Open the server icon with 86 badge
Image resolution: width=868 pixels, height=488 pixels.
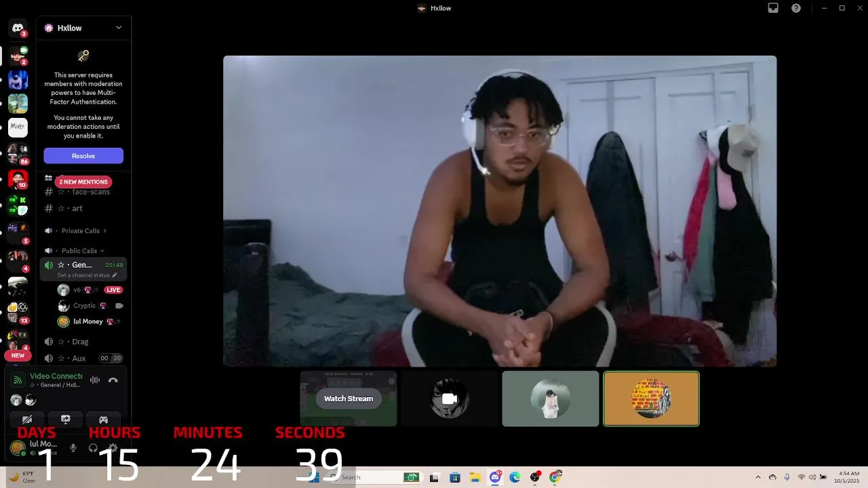click(x=18, y=152)
